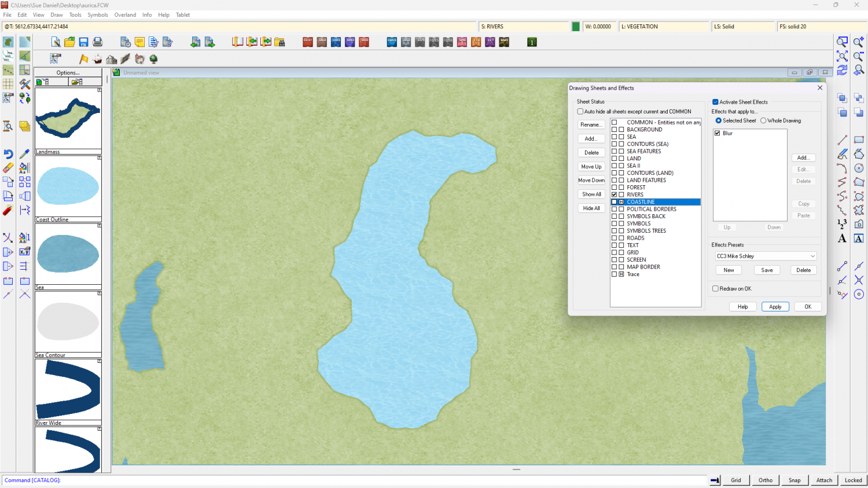The height and width of the screenshot is (488, 868).
Task: Click the color eyedropper icon
Action: (x=24, y=154)
